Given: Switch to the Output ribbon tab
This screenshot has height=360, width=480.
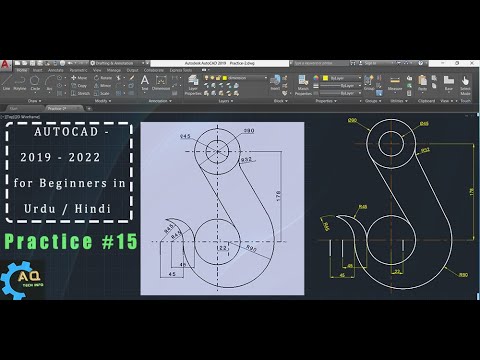Looking at the screenshot, I should pos(132,70).
